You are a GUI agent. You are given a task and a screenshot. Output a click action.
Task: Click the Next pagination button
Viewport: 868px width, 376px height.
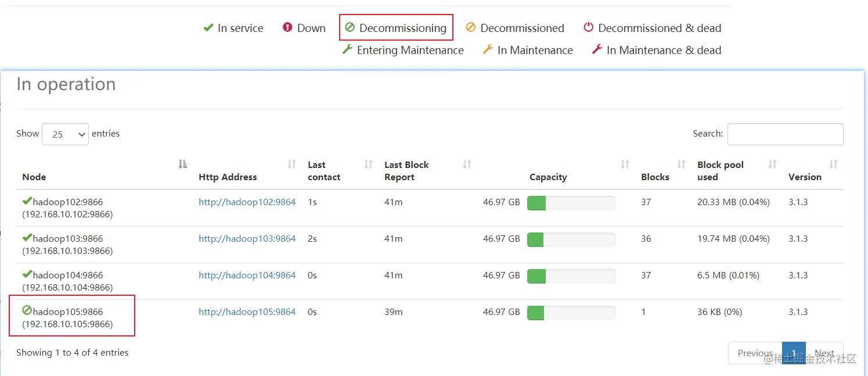824,353
